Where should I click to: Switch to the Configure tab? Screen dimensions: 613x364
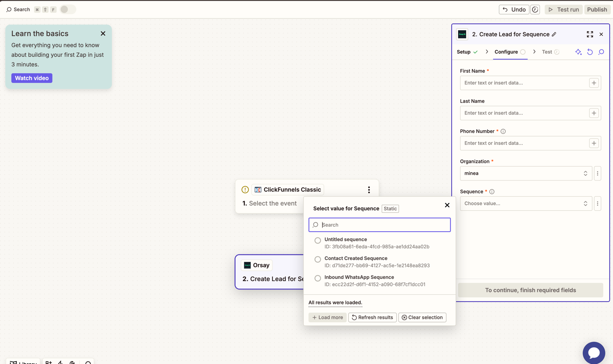tap(510, 52)
